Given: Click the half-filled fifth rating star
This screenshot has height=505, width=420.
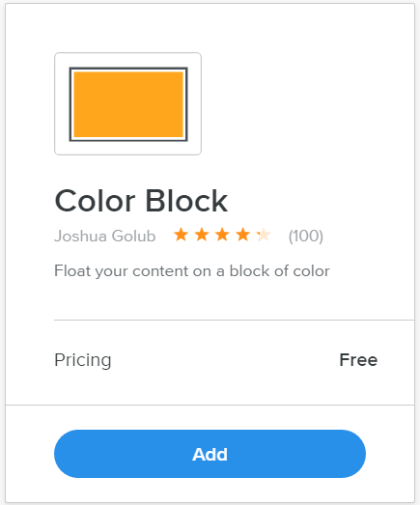Looking at the screenshot, I should 264,235.
